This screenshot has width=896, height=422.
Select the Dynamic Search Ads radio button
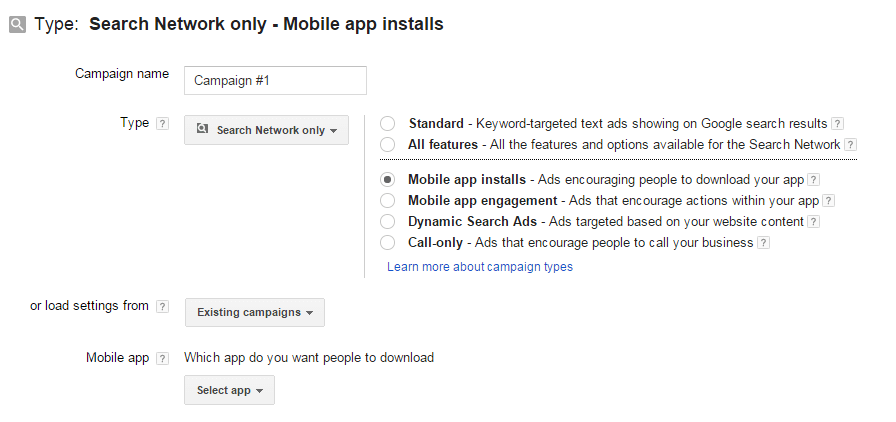(x=387, y=221)
